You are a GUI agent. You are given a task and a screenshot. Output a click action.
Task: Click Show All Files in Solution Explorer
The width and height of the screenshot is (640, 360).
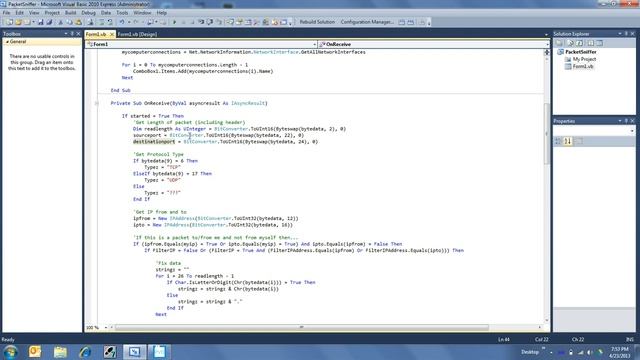pyautogui.click(x=570, y=43)
